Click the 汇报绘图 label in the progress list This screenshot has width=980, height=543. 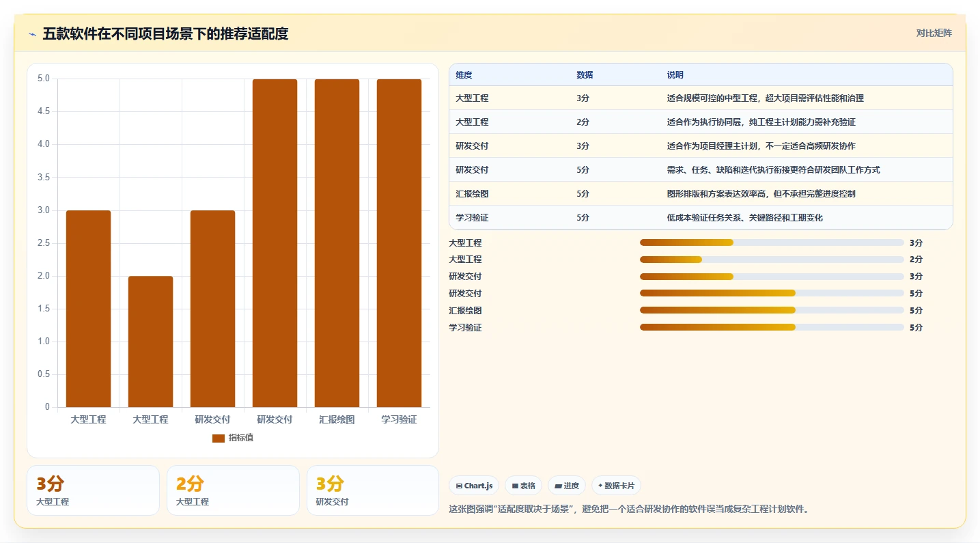click(465, 311)
